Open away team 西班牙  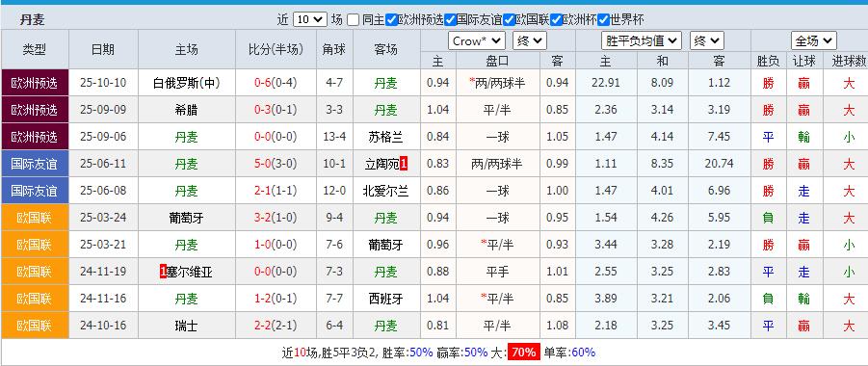click(386, 299)
